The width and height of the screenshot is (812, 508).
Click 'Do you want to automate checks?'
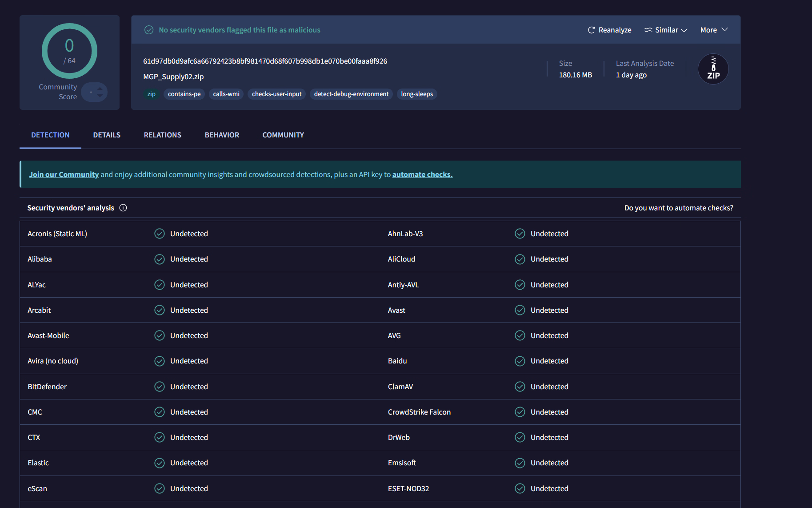tap(679, 208)
